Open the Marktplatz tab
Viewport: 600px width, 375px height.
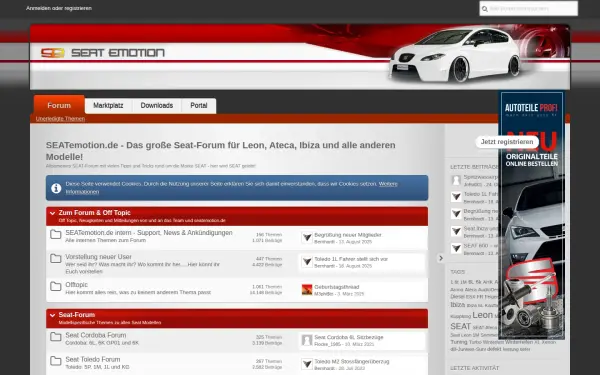[x=108, y=106]
